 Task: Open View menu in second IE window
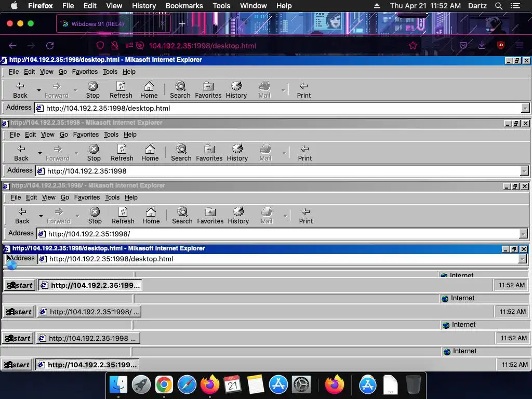pos(47,135)
